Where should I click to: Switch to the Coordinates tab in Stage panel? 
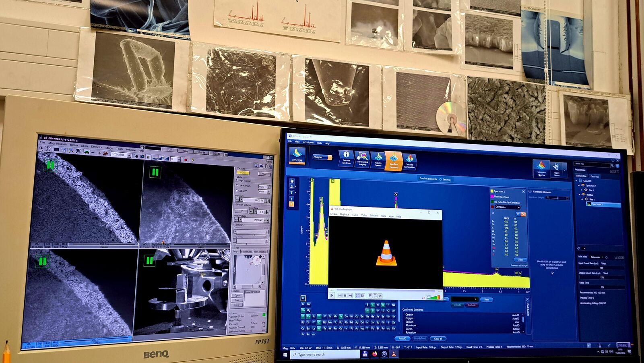(x=247, y=252)
